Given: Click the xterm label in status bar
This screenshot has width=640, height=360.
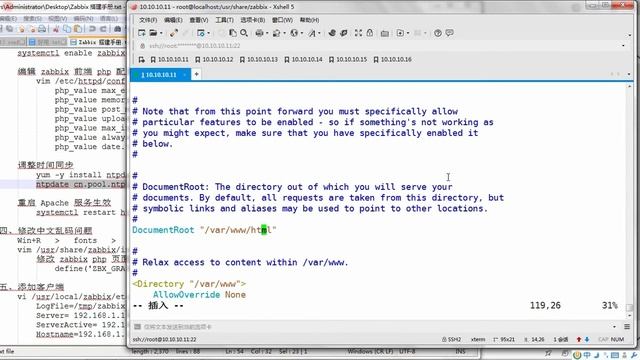Looking at the screenshot, I should [x=478, y=340].
